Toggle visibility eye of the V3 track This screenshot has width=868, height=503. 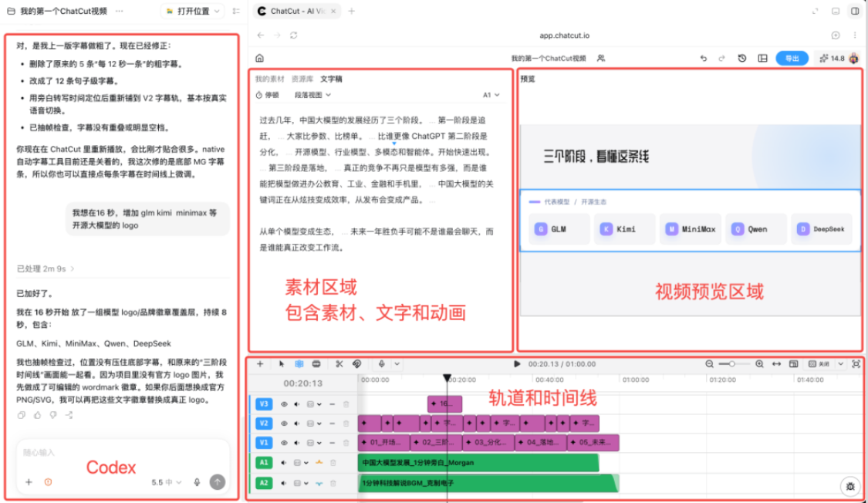[284, 404]
